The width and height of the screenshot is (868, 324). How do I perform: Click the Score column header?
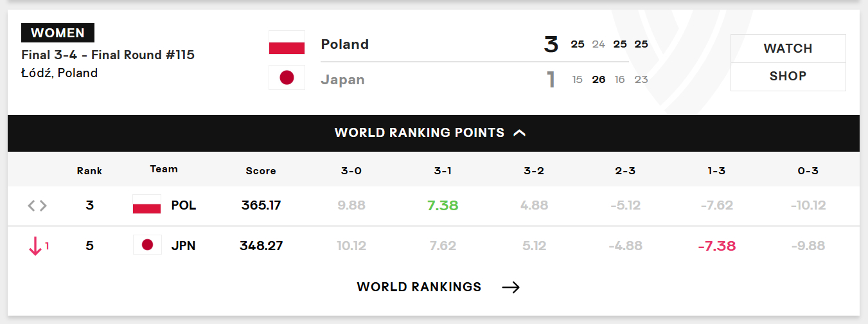261,171
